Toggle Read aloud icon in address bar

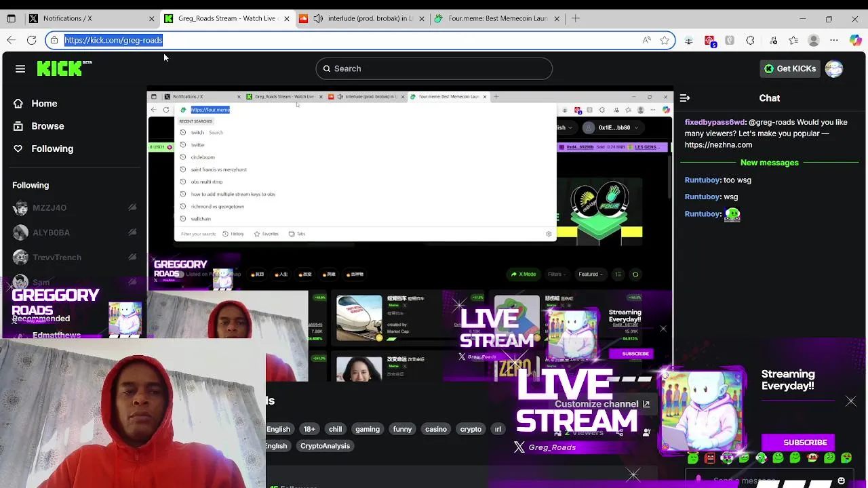(x=647, y=40)
